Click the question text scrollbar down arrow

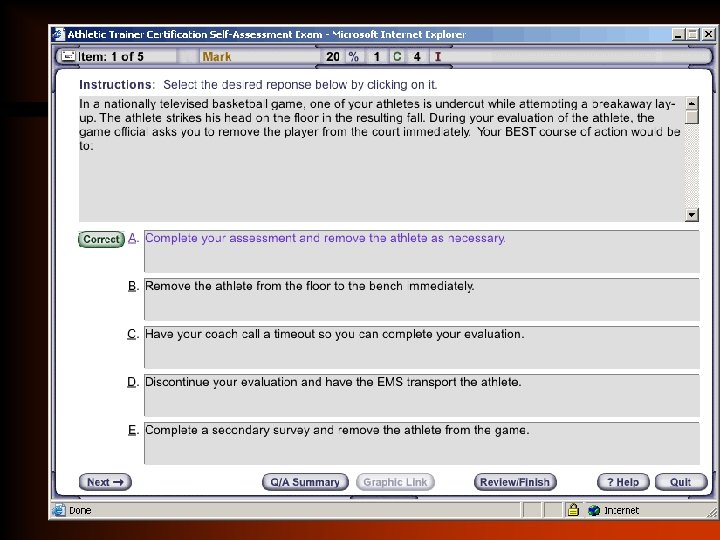coord(692,214)
